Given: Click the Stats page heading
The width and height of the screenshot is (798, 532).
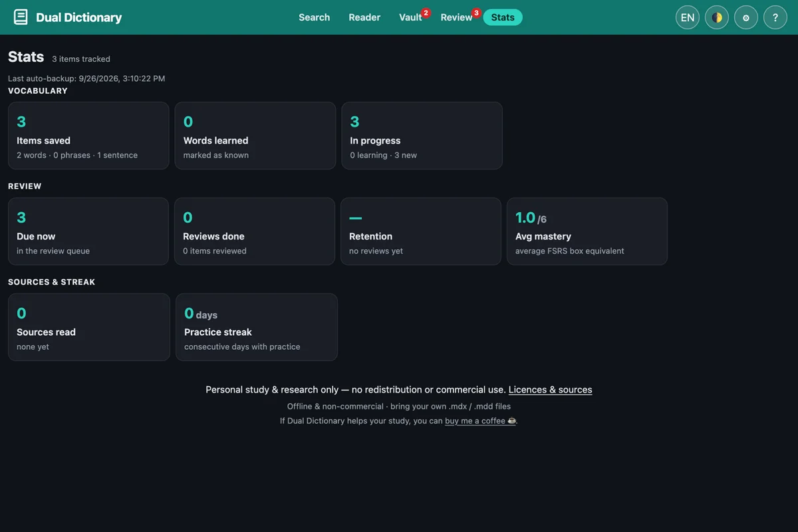Looking at the screenshot, I should click(26, 57).
